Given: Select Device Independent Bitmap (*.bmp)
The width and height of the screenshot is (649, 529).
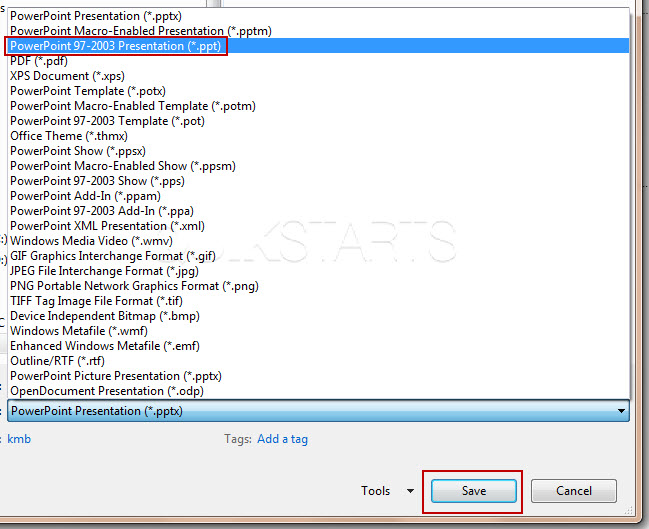Looking at the screenshot, I should click(x=318, y=316).
